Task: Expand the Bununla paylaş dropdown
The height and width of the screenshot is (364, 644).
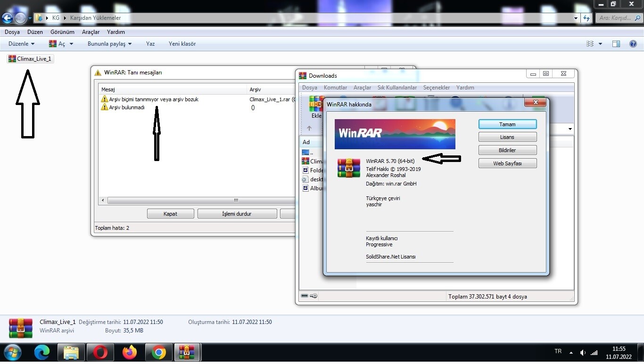Action: tap(109, 44)
